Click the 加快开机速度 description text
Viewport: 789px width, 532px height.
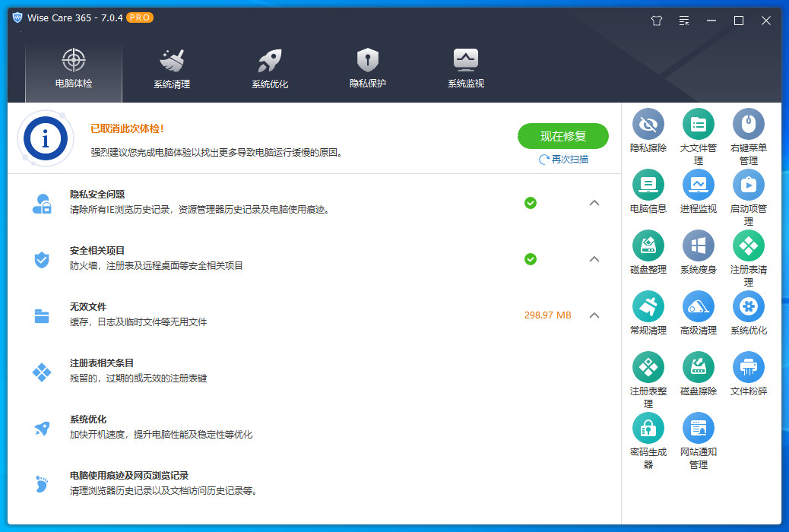(161, 435)
